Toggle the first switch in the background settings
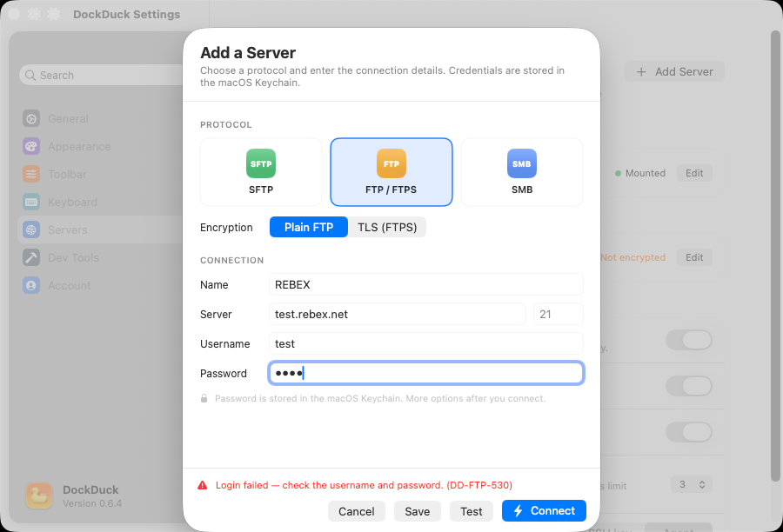Viewport: 783px width, 532px height. tap(689, 341)
